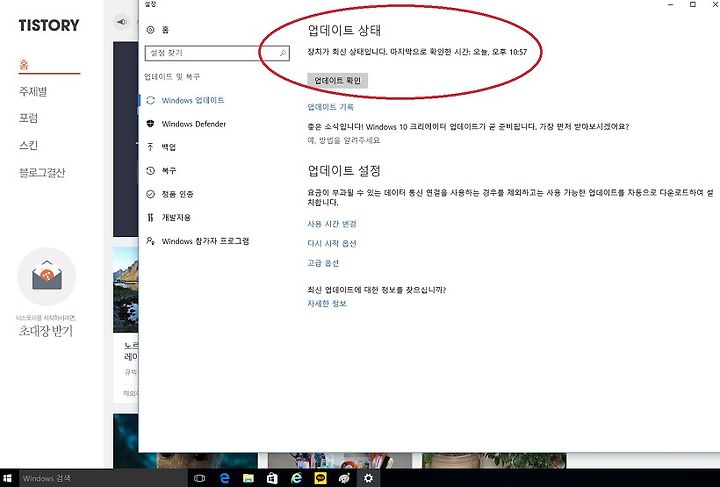Maximize the Settings window

click(x=693, y=5)
